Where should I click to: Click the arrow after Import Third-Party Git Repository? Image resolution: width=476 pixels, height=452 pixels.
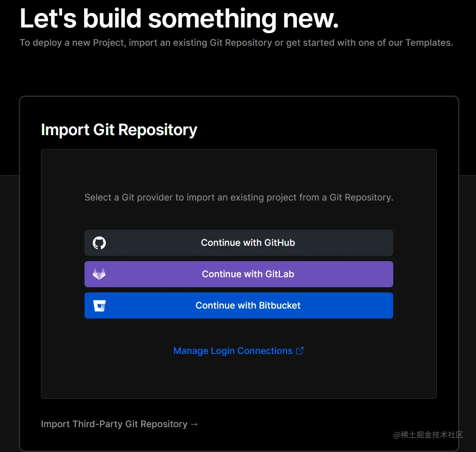[194, 424]
